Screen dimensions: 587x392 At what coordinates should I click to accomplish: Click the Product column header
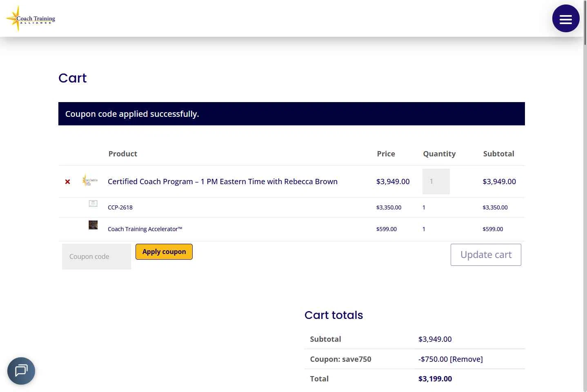123,154
